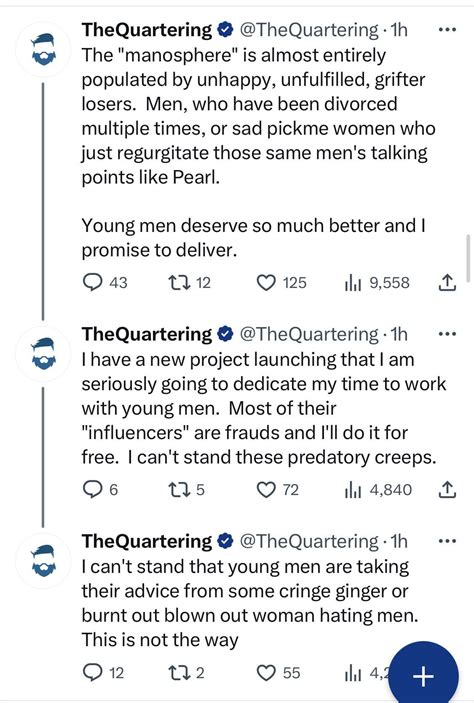The height and width of the screenshot is (703, 474).
Task: Share the second tweet about new project
Action: 447,489
